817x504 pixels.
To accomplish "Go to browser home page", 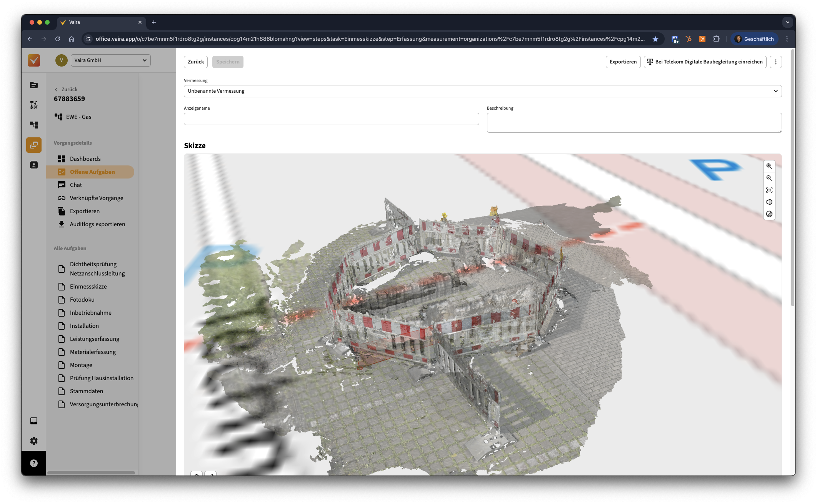I will (x=72, y=39).
